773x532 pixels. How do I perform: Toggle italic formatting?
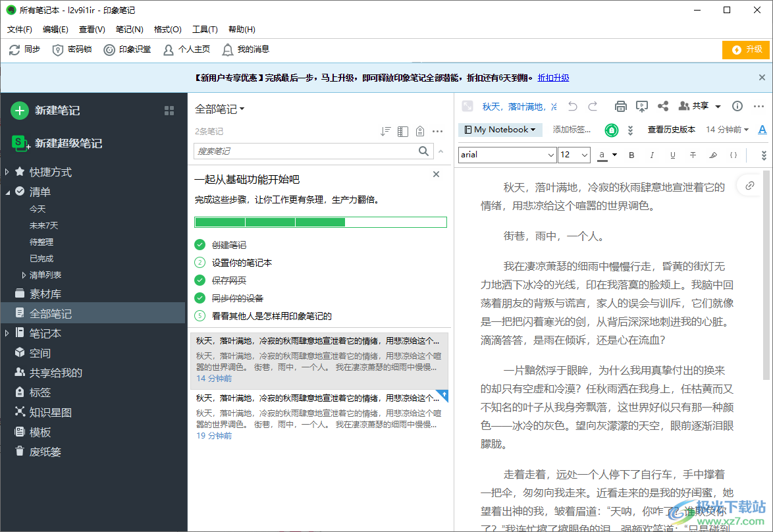tap(652, 155)
